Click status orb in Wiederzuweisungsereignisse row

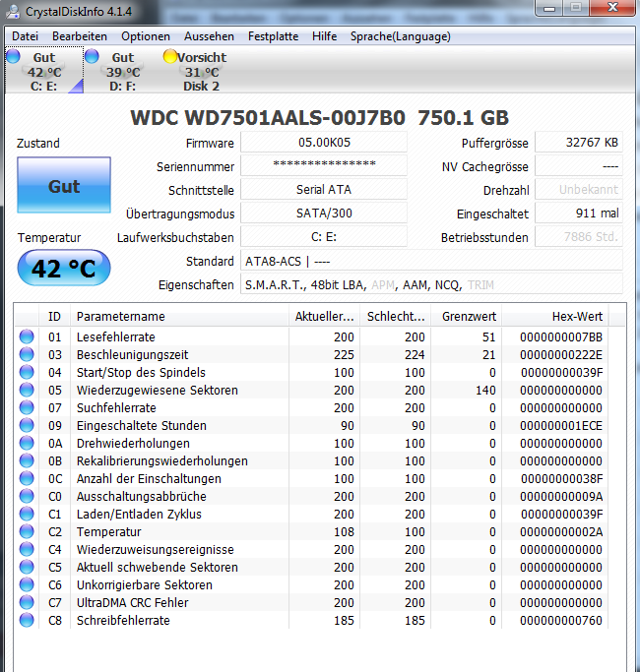[x=27, y=549]
